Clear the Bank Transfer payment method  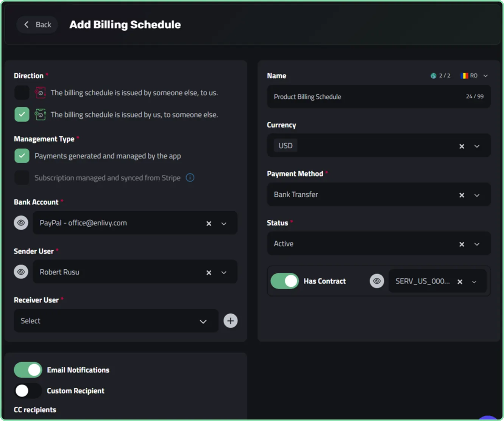coord(462,195)
